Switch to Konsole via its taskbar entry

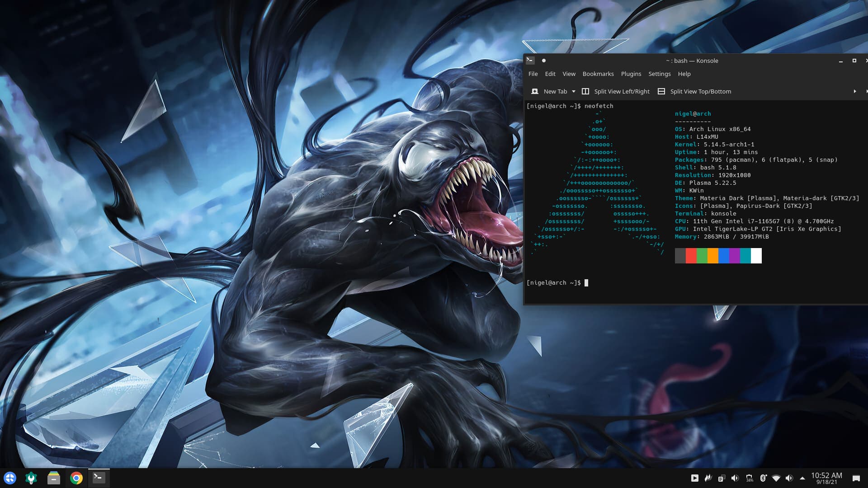pos(99,478)
